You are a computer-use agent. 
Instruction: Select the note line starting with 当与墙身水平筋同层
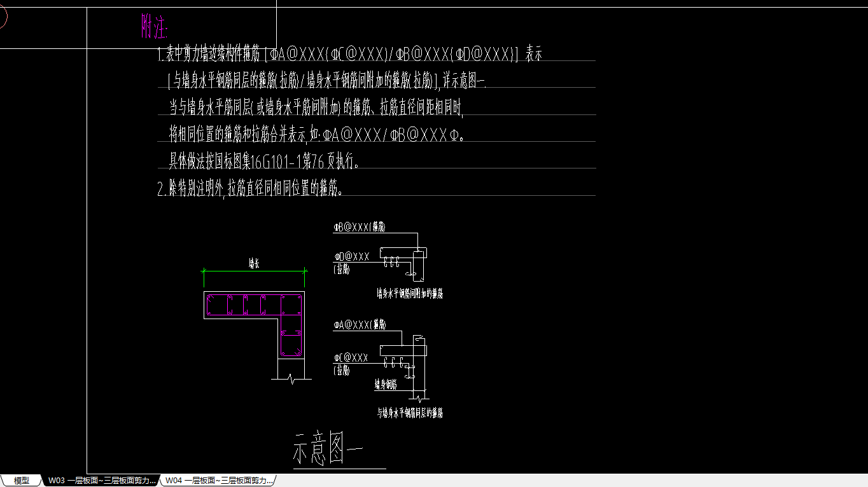315,108
